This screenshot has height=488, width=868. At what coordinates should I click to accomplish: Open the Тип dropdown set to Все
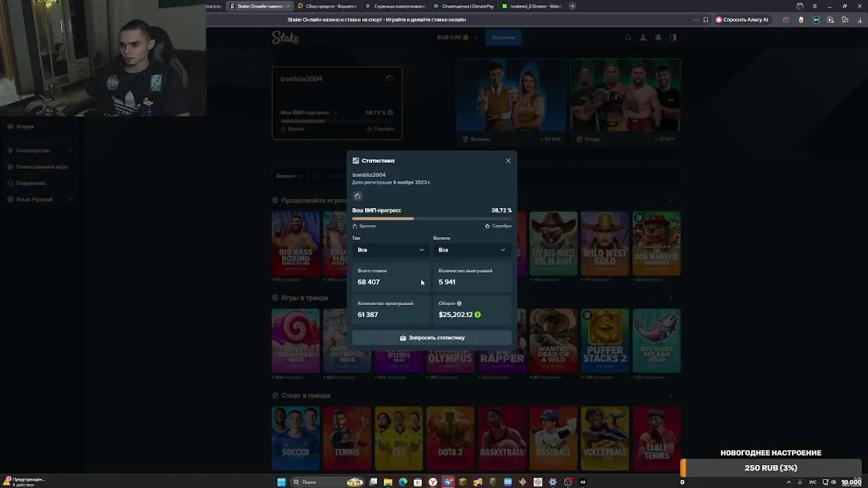coord(391,250)
